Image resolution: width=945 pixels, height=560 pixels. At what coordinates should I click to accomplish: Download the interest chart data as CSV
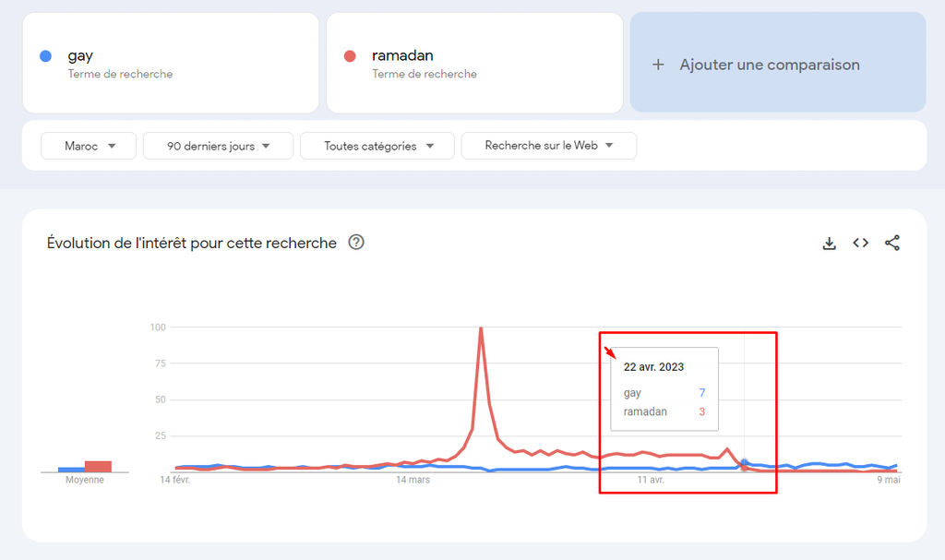pyautogui.click(x=829, y=243)
